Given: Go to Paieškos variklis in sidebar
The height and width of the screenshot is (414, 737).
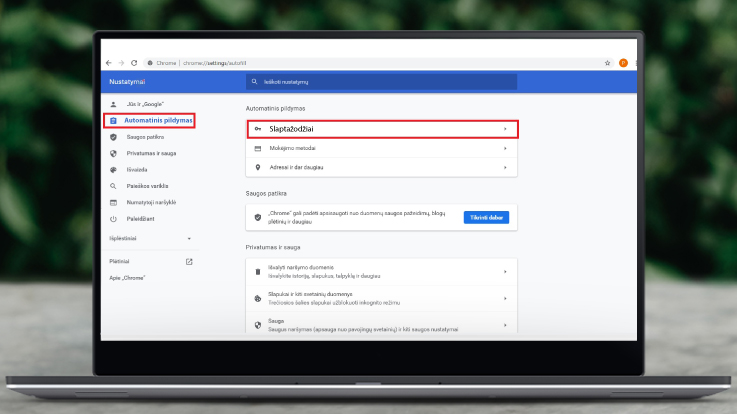Looking at the screenshot, I should 147,186.
